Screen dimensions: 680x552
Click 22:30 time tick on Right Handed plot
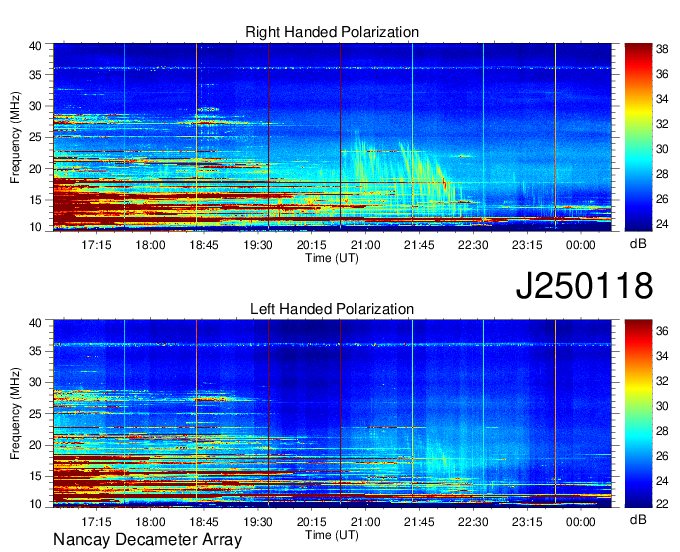[x=473, y=245]
